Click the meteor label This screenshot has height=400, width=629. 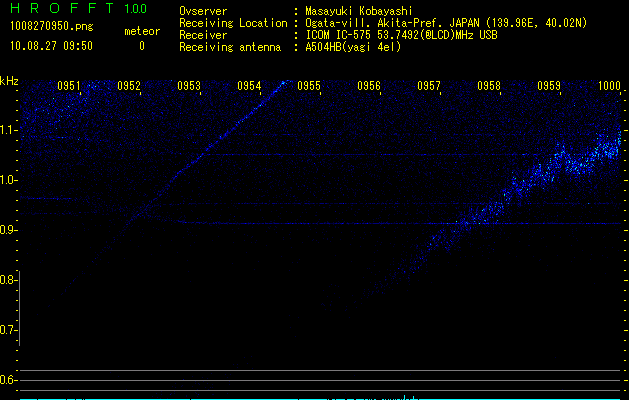(x=142, y=31)
